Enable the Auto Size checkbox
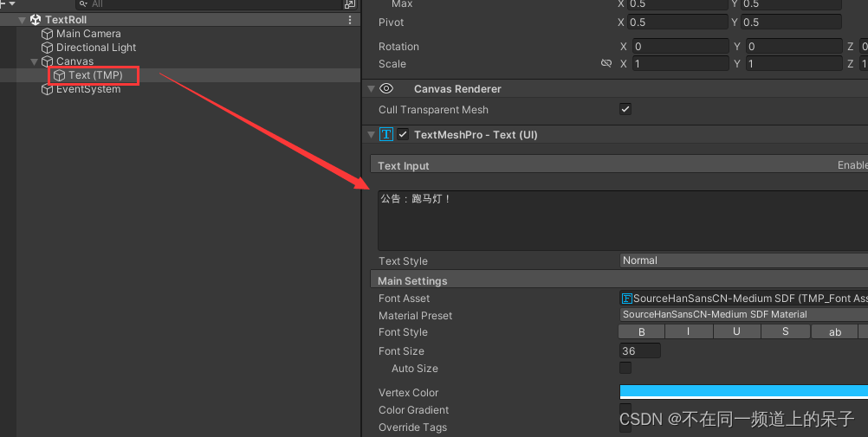Screen dimensions: 868x437 point(625,368)
